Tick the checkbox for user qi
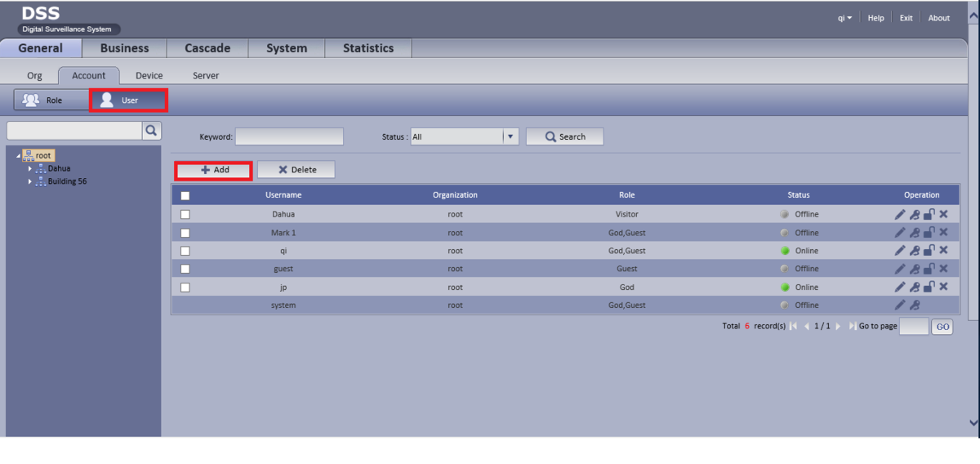The image size is (980, 464). click(x=185, y=251)
